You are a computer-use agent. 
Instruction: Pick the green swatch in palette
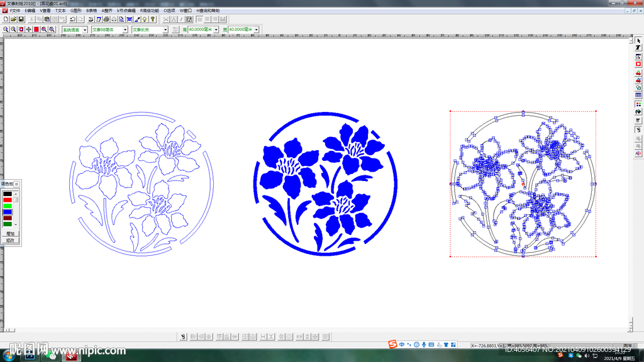click(8, 206)
